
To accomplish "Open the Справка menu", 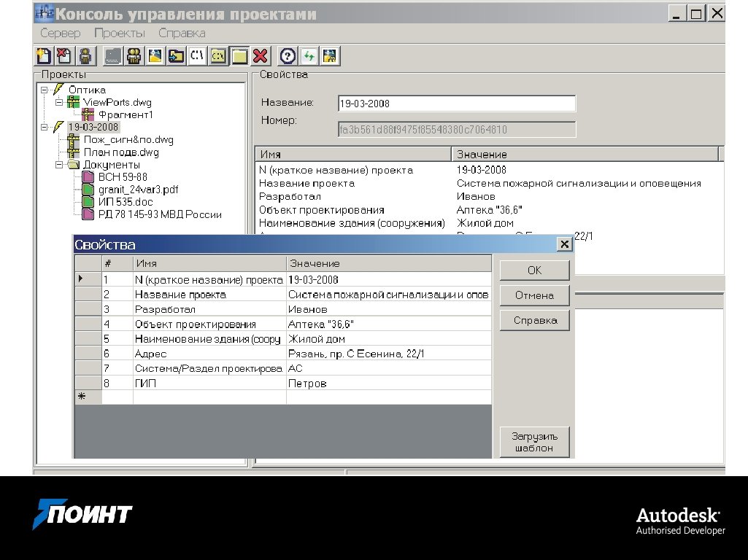I will click(182, 34).
